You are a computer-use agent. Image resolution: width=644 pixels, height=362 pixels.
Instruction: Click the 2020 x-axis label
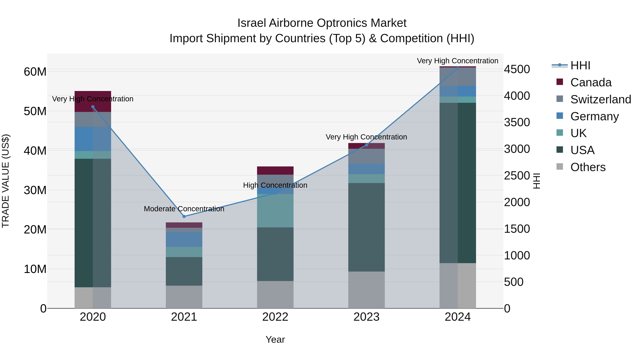(93, 317)
